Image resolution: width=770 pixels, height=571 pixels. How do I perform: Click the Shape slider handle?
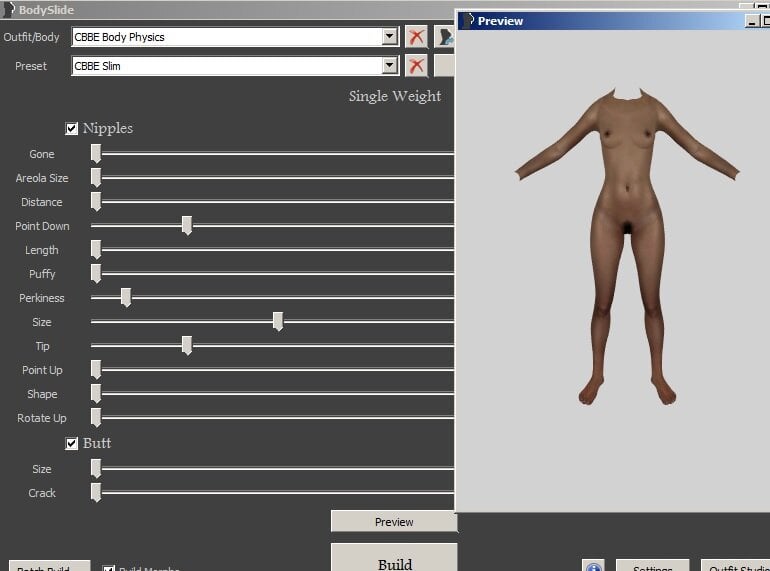pyautogui.click(x=96, y=394)
